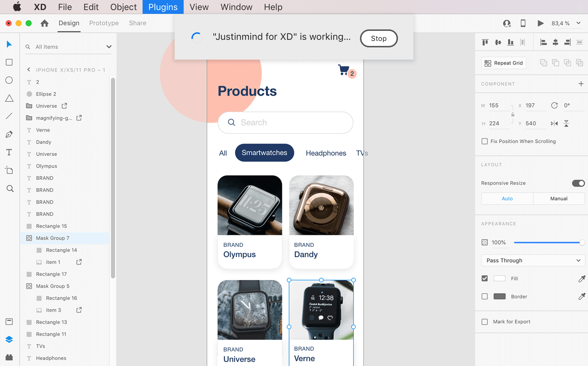Open the All Items layers dropdown

pyautogui.click(x=109, y=47)
